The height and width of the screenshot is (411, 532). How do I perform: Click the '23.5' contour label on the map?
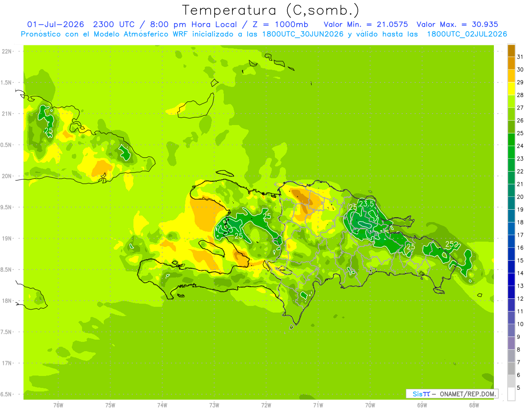[367, 204]
